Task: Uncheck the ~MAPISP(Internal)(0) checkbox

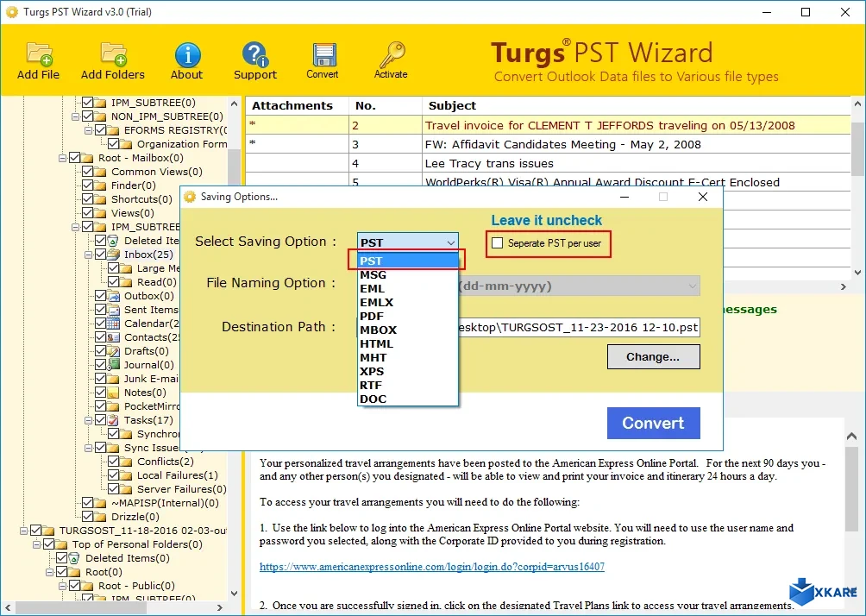Action: 87,503
